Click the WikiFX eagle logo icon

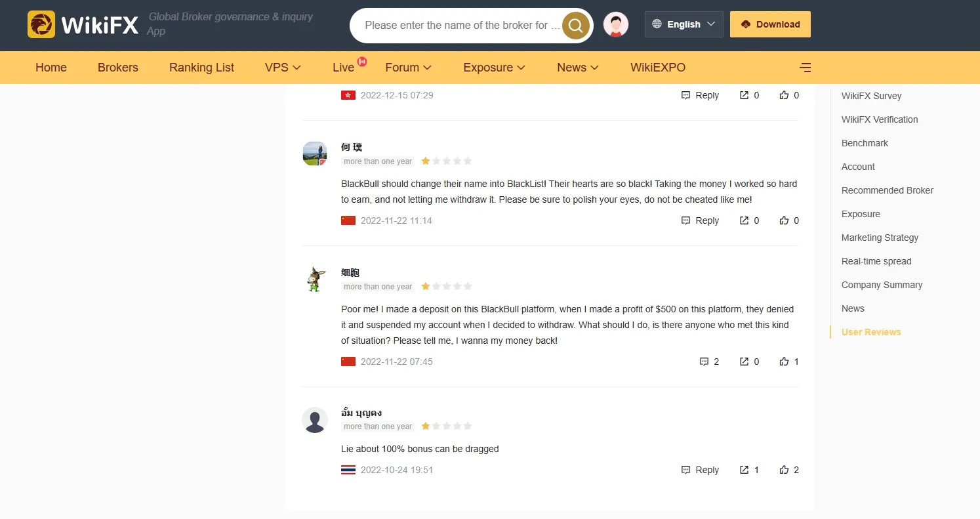tap(41, 24)
